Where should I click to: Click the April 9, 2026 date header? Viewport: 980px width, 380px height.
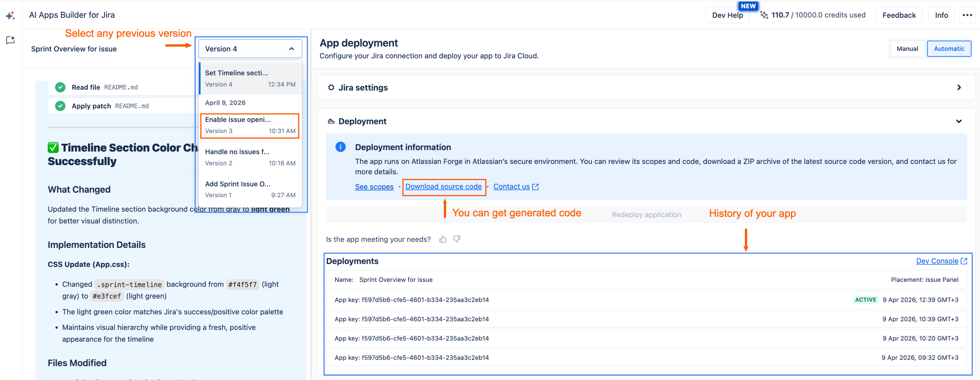225,103
